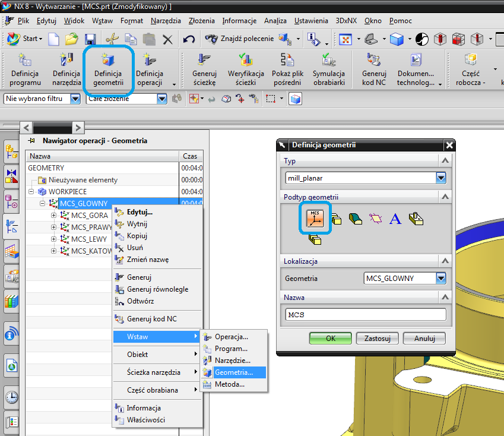This screenshot has height=436, width=504.
Task: Click the Część robocza toolbar icon
Action: click(471, 69)
